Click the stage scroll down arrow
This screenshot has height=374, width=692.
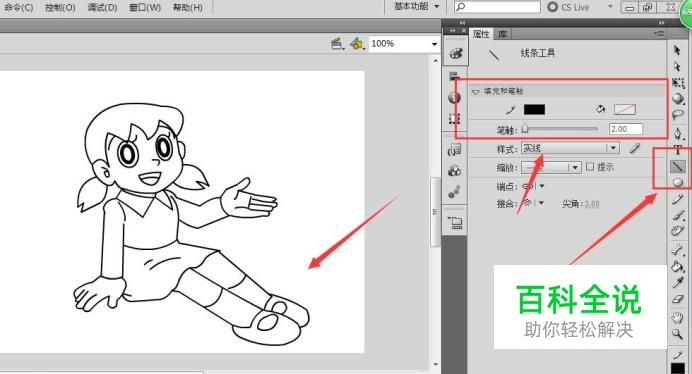[435, 364]
